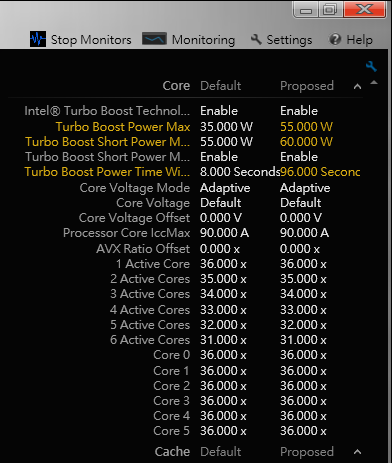Select proposed Core 5 ratio value
This screenshot has height=463, width=392.
(x=303, y=431)
